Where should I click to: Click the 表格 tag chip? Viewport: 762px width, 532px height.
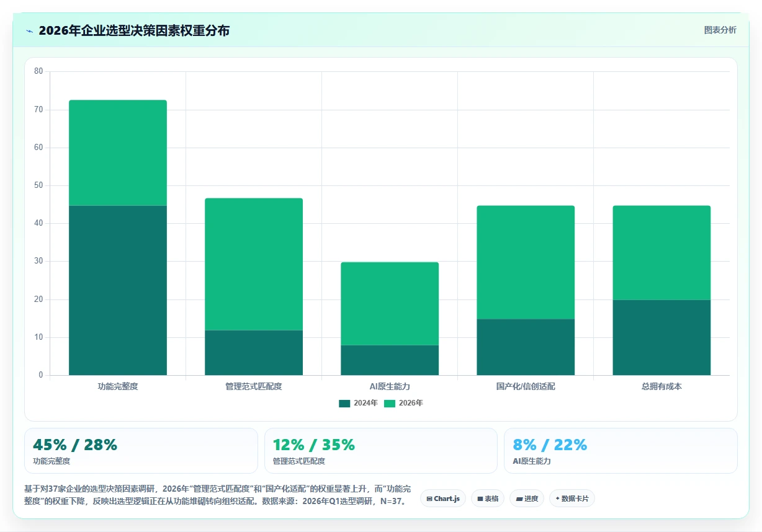(488, 499)
